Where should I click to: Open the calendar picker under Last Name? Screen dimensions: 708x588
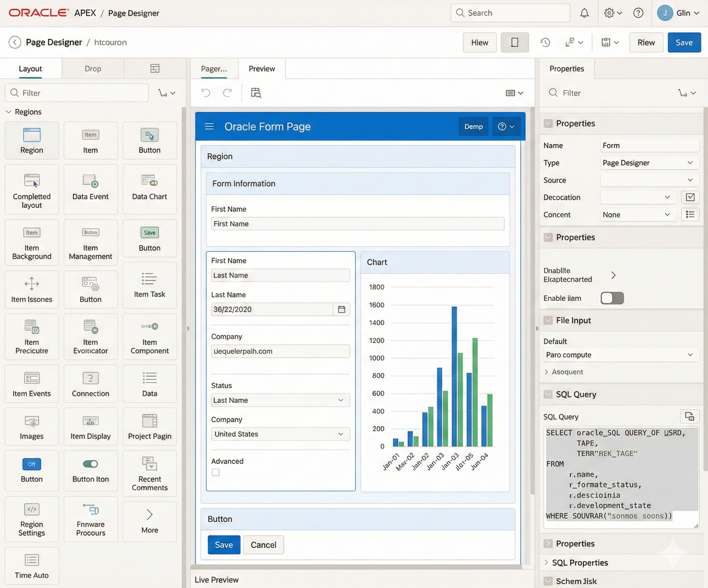[x=342, y=309]
